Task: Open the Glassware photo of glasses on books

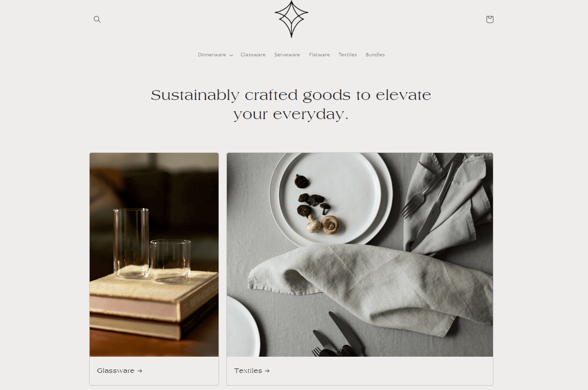Action: (x=154, y=255)
